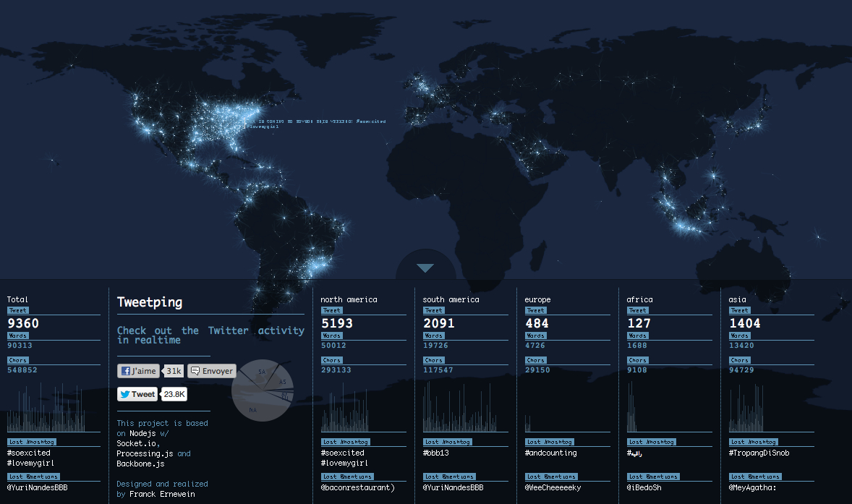Click the NA slice of the pie chart
Image resolution: width=852 pixels, height=504 pixels.
(252, 409)
